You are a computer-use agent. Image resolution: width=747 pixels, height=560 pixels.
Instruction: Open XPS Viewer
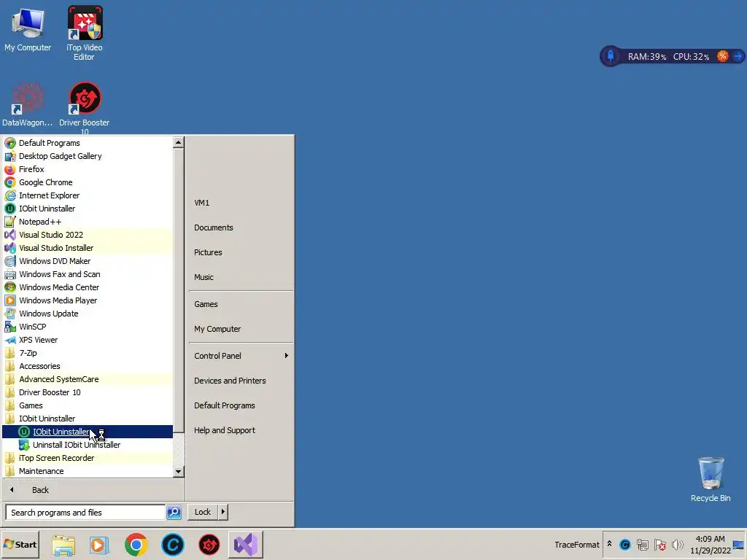[x=88, y=340]
